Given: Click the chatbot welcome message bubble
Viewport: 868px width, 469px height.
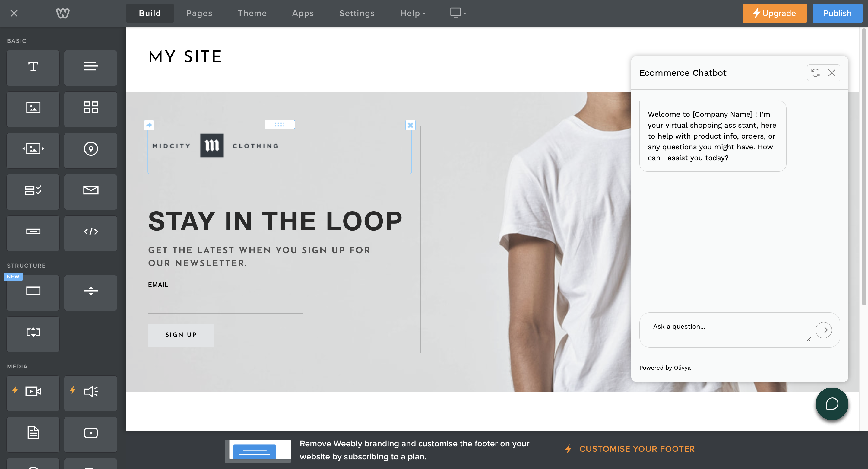Looking at the screenshot, I should click(713, 136).
